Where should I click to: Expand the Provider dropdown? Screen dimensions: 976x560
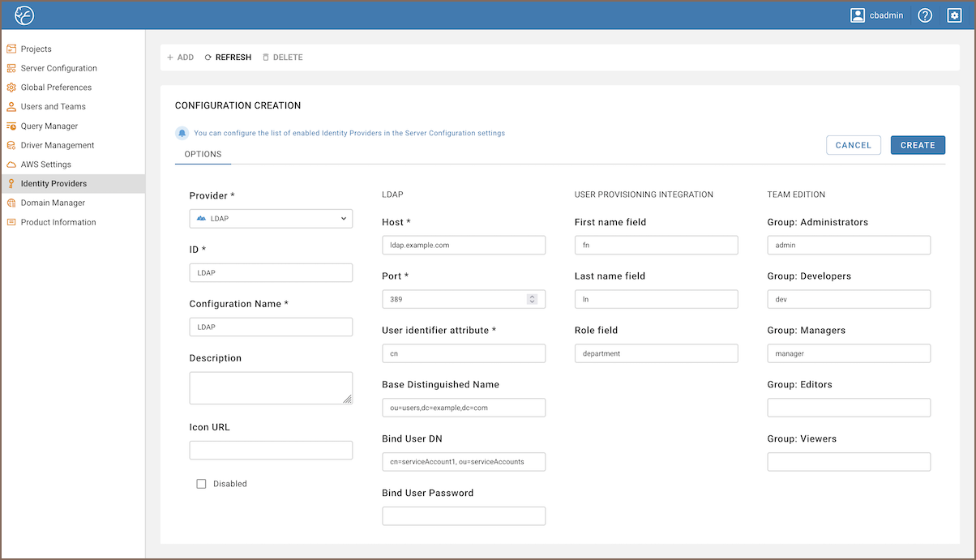pos(271,219)
